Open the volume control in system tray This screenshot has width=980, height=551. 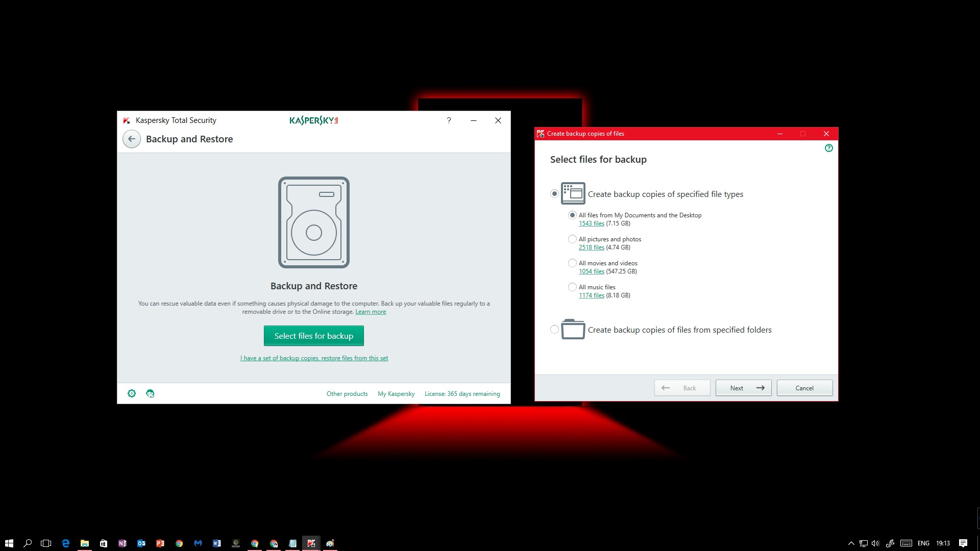pyautogui.click(x=876, y=543)
